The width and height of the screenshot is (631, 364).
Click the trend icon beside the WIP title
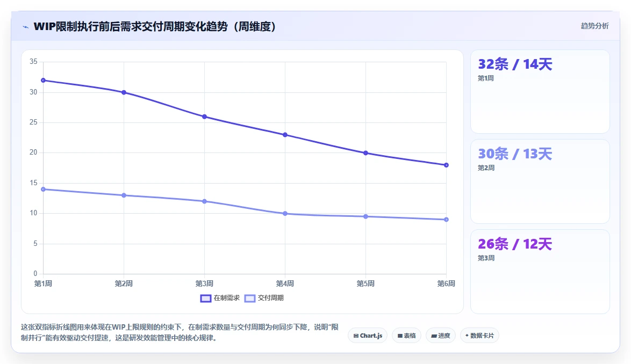coord(26,27)
